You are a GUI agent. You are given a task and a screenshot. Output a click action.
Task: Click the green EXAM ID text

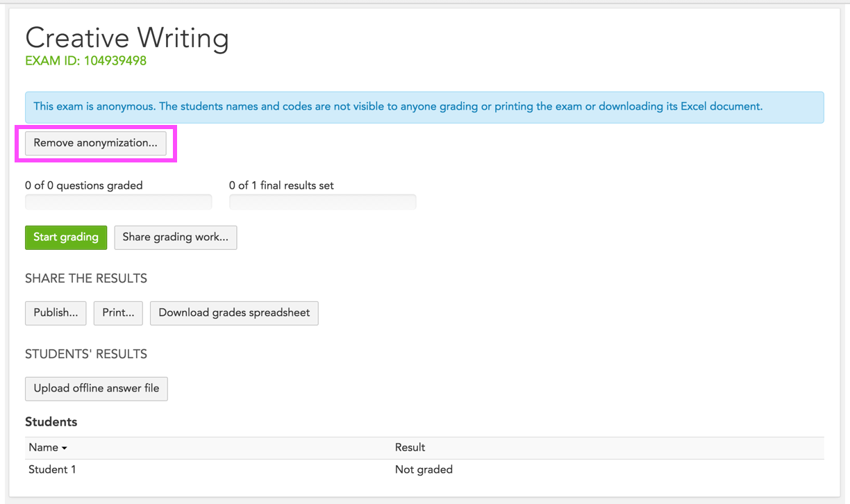coord(85,61)
